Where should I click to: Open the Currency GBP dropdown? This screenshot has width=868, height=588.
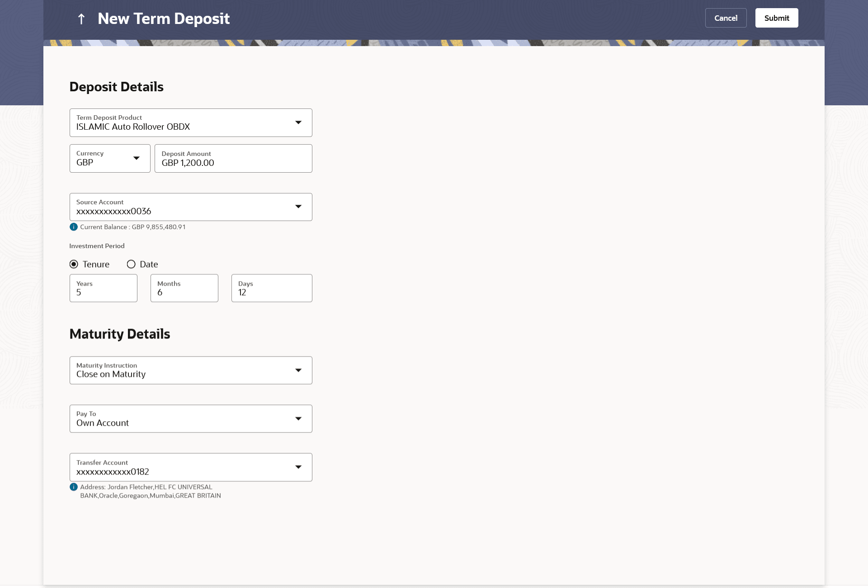pyautogui.click(x=110, y=158)
